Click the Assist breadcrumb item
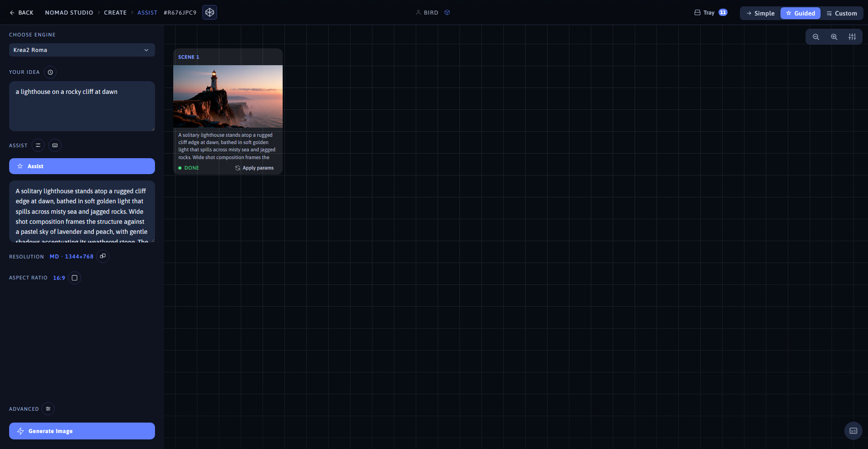Image resolution: width=868 pixels, height=449 pixels. (147, 13)
